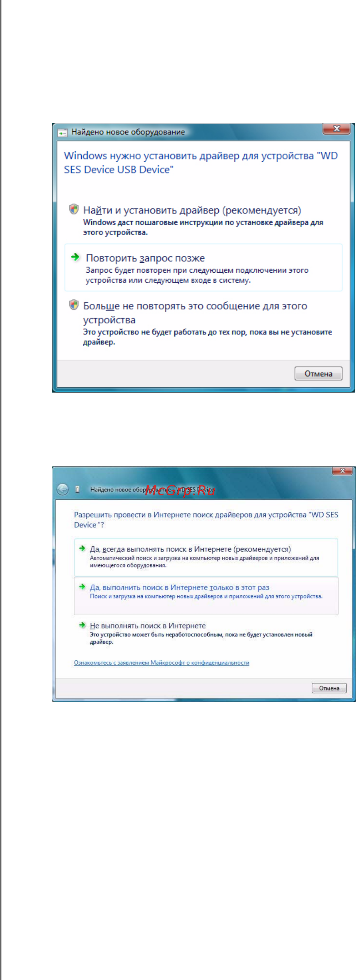The width and height of the screenshot is (356, 980).
Task: Click hardware icon in first dialog title bar
Action: click(62, 132)
